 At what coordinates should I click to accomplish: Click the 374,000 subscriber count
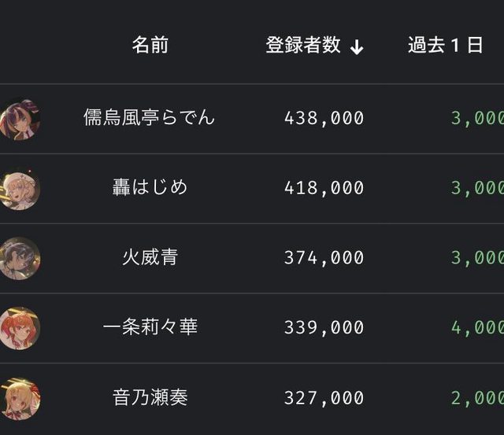tap(324, 258)
